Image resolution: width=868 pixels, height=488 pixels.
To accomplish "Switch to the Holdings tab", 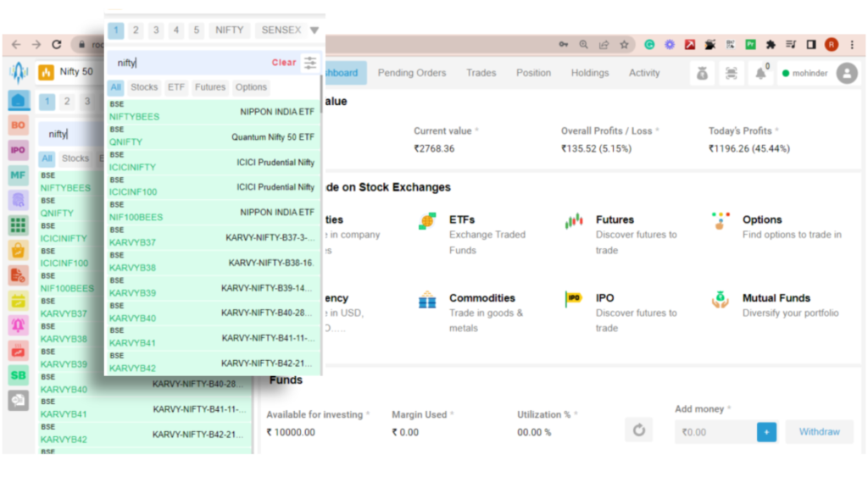I will (589, 73).
